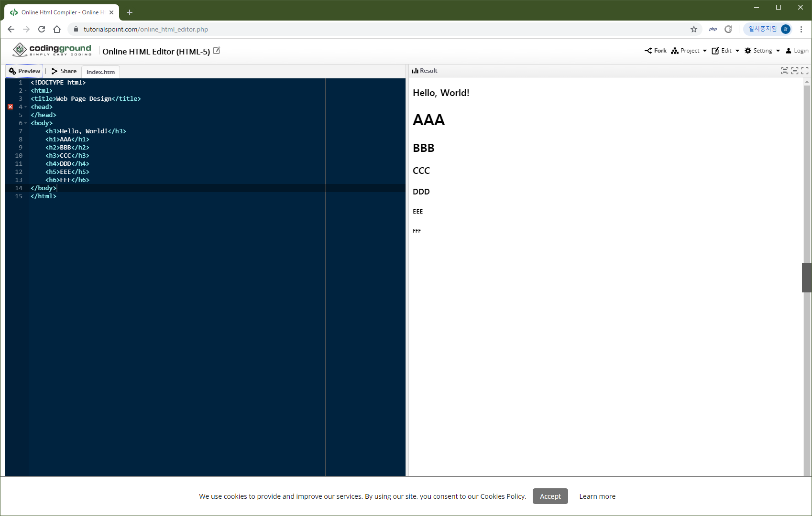The image size is (812, 516).
Task: Open the Project dropdown menu
Action: tap(689, 51)
